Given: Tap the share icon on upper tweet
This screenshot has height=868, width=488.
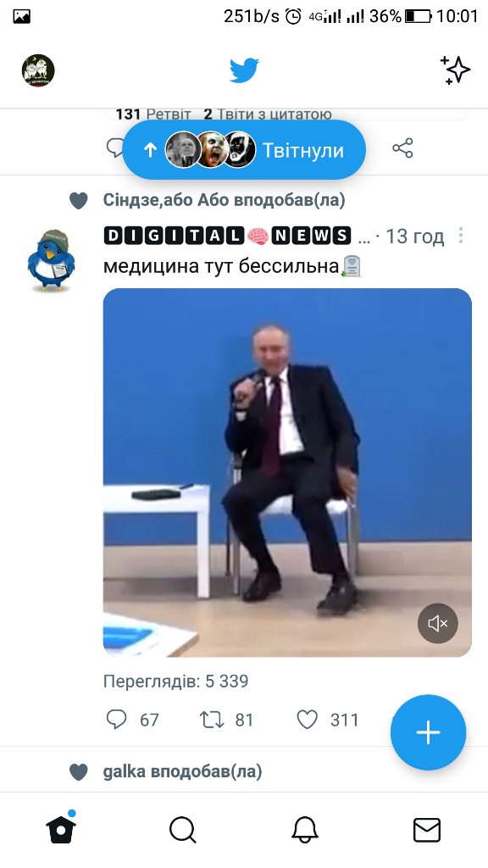Looking at the screenshot, I should point(402,148).
